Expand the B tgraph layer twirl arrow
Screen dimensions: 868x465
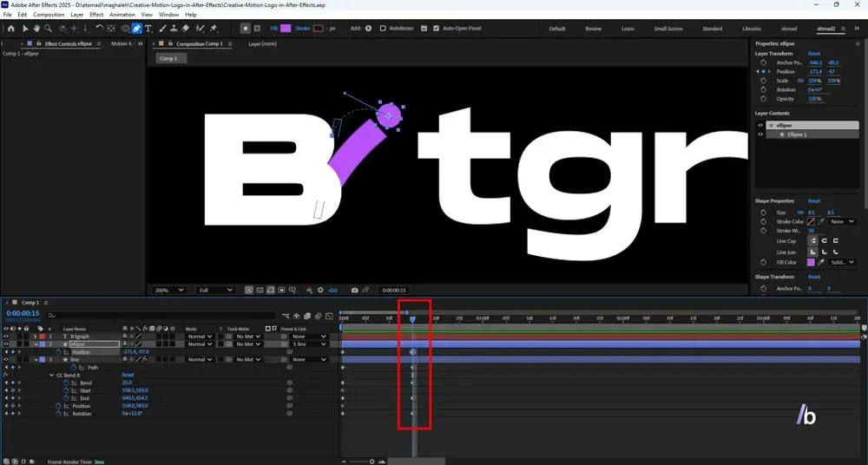(35, 337)
